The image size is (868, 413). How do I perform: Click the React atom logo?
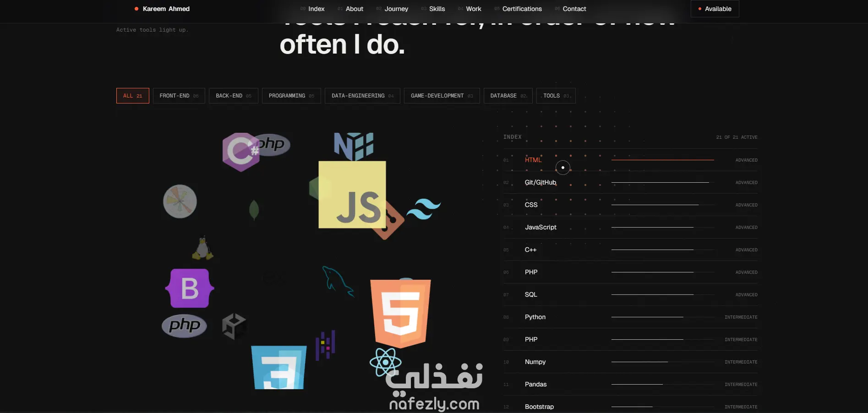[x=386, y=362]
